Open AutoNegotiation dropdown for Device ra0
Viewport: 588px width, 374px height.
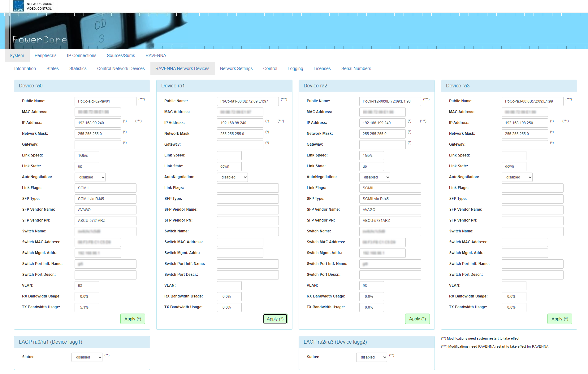tap(90, 177)
